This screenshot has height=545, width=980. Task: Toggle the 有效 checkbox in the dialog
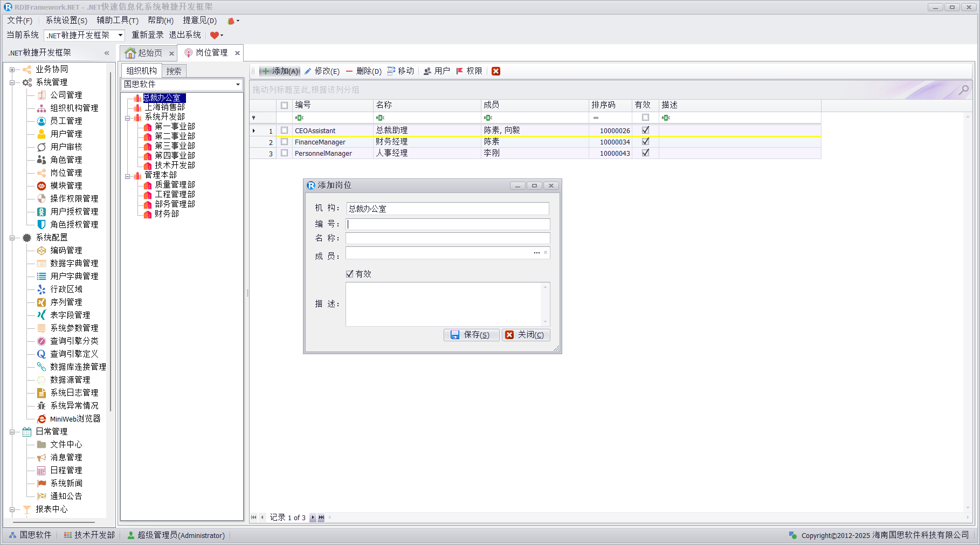(x=350, y=274)
